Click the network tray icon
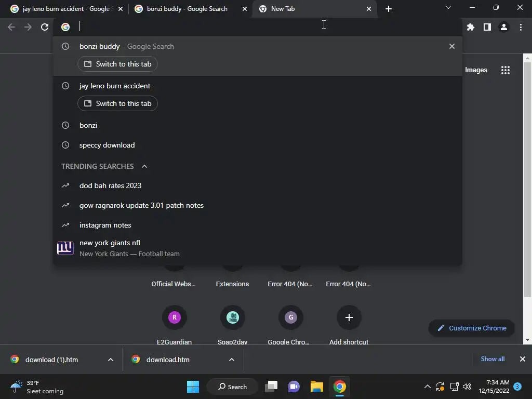The width and height of the screenshot is (532, 399). (454, 387)
